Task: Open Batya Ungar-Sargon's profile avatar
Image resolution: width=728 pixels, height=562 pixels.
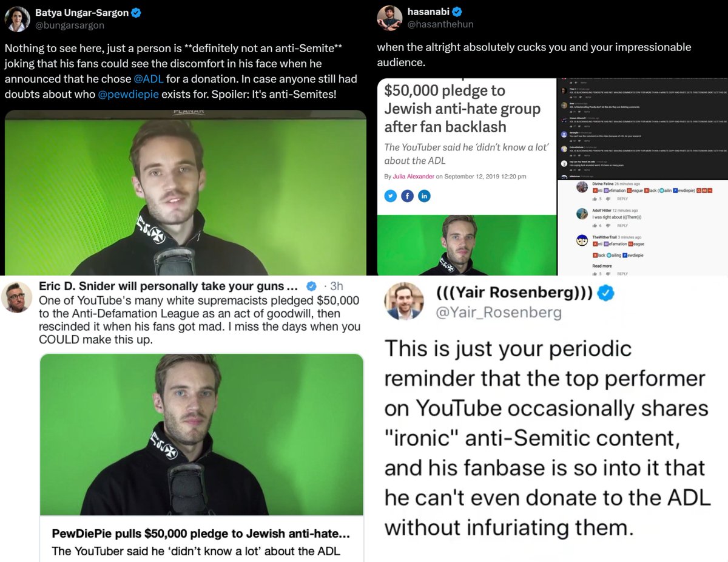Action: [18, 19]
